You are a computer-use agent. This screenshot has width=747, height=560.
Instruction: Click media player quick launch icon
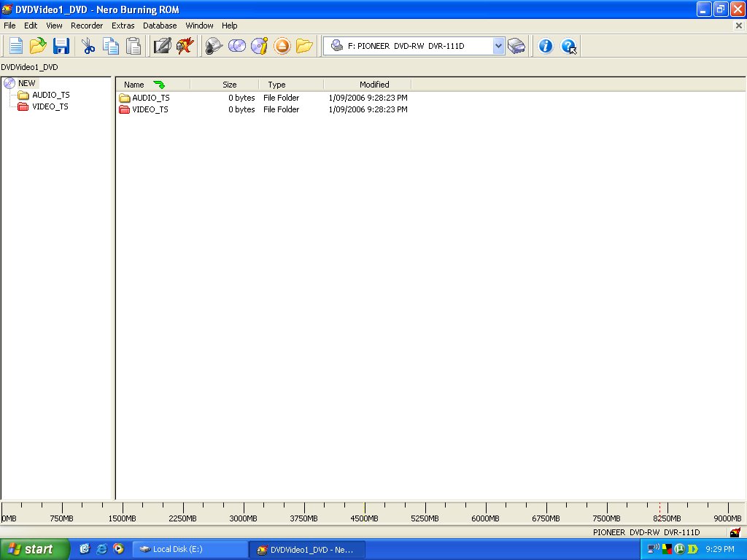click(x=118, y=549)
